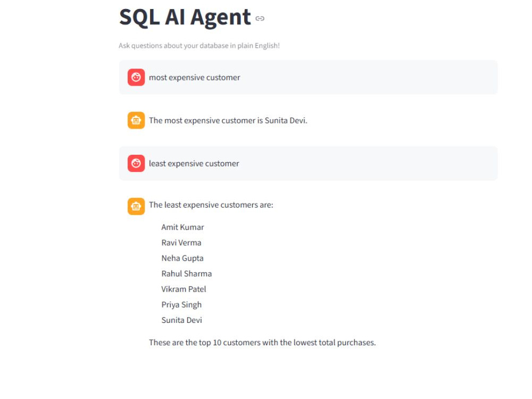Click the red user avatar for least expensive customer
This screenshot has width=532, height=399.
pos(136,163)
